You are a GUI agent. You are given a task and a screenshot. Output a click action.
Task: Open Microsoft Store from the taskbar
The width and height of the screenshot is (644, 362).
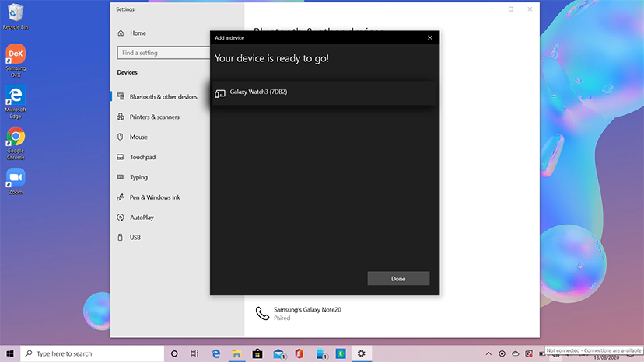(257, 353)
